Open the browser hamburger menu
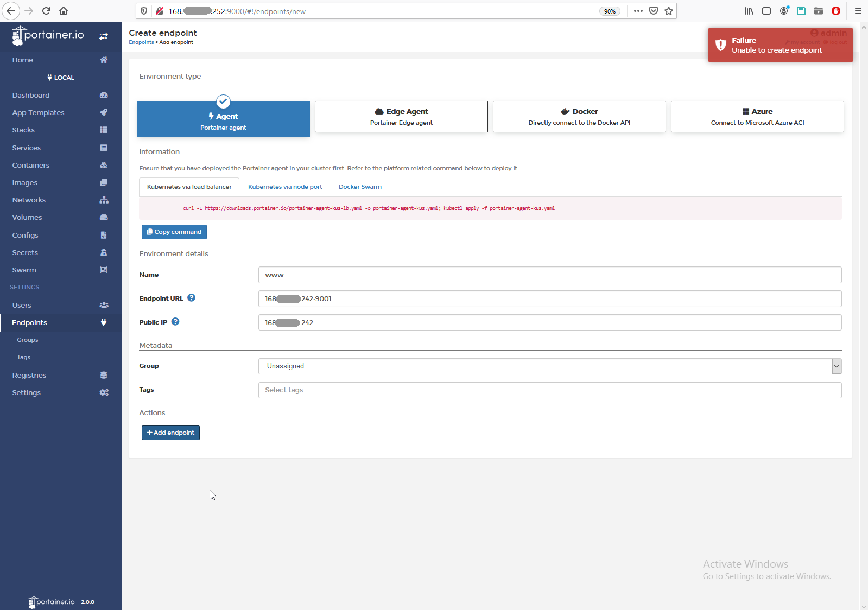Screen dimensions: 868x610 (x=858, y=11)
